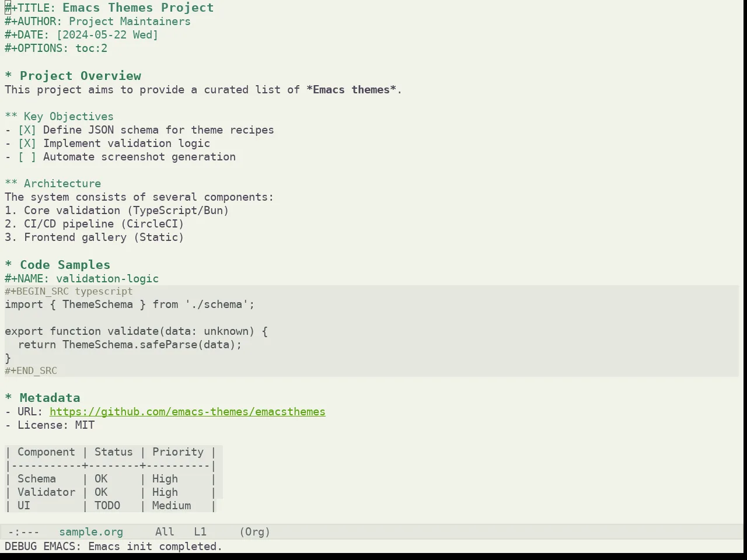Click the Schema table cell
The image size is (747, 560).
37,479
